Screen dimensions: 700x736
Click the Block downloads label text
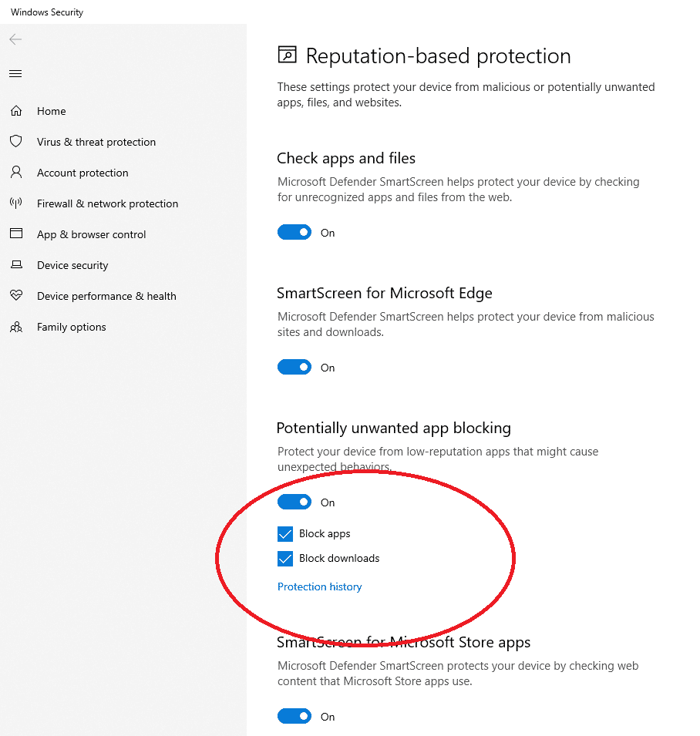click(339, 559)
